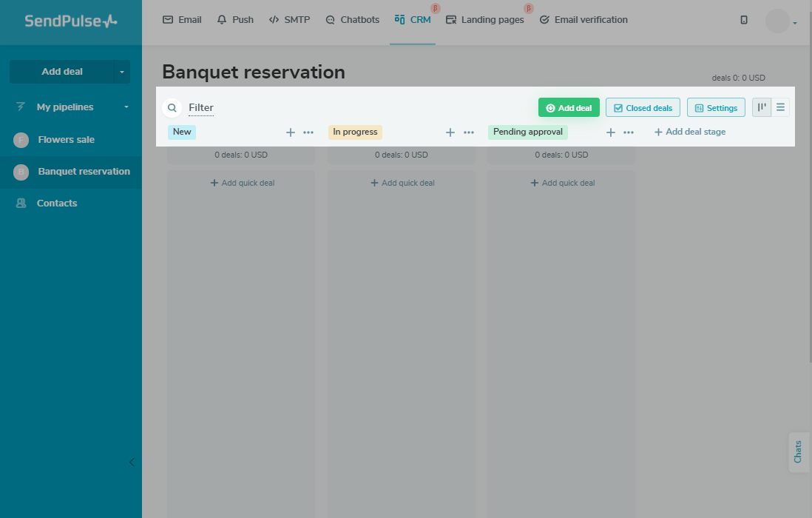Open Closed deals

click(x=643, y=108)
